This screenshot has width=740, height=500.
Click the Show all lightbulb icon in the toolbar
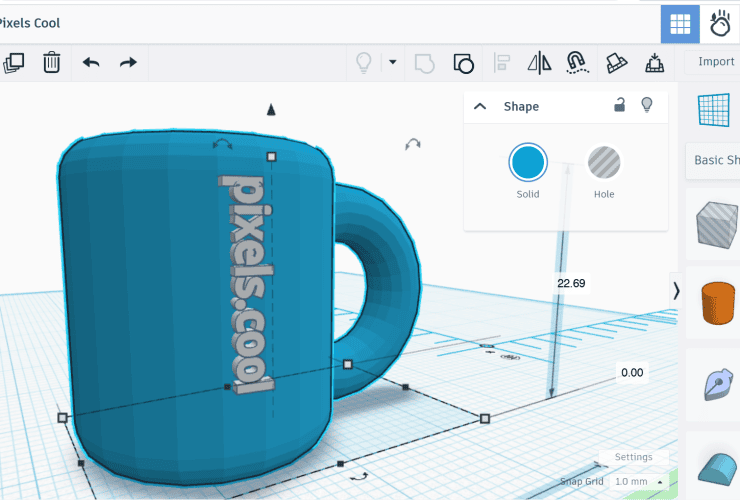(x=363, y=62)
